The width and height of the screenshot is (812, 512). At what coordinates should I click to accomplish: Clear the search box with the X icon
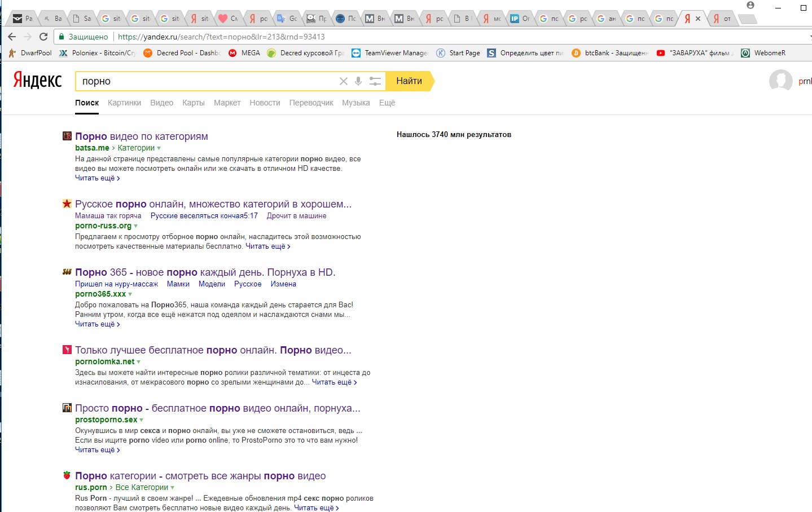pos(343,81)
